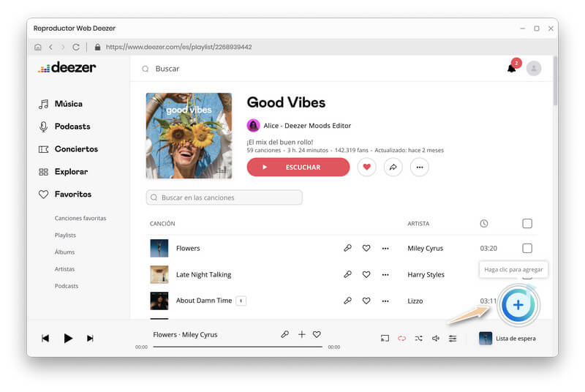Viewport: 585px width, 392px height.
Task: Open Playlists under Favoritos
Action: 65,235
